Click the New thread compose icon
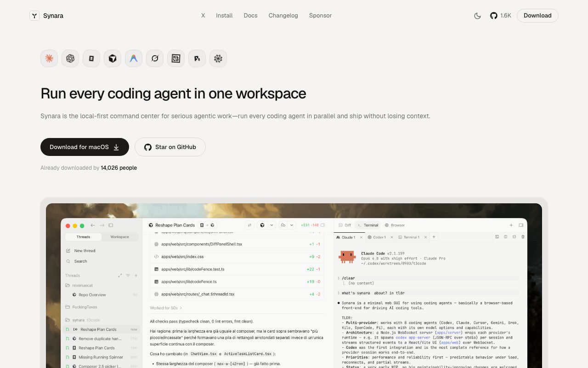 pyautogui.click(x=68, y=251)
